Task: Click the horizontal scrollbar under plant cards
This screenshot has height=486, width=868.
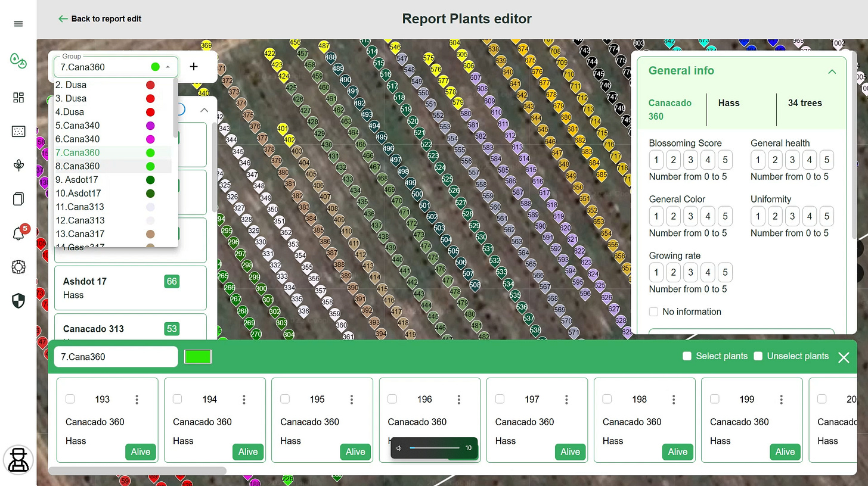Action: coord(137,471)
